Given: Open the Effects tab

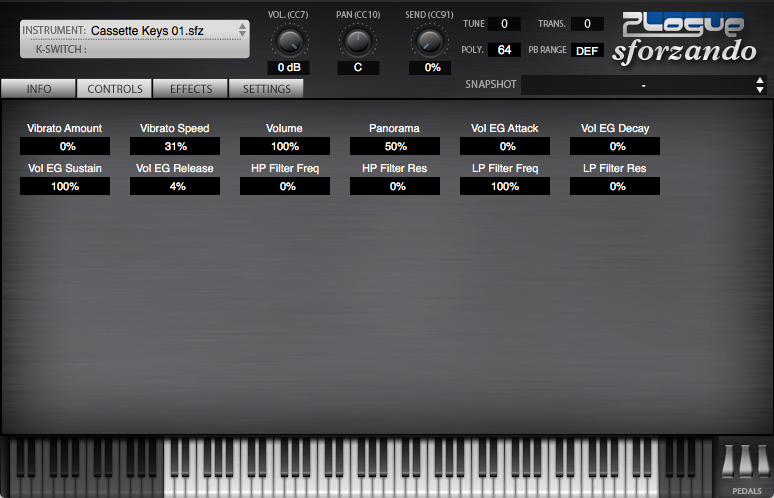Looking at the screenshot, I should point(191,89).
